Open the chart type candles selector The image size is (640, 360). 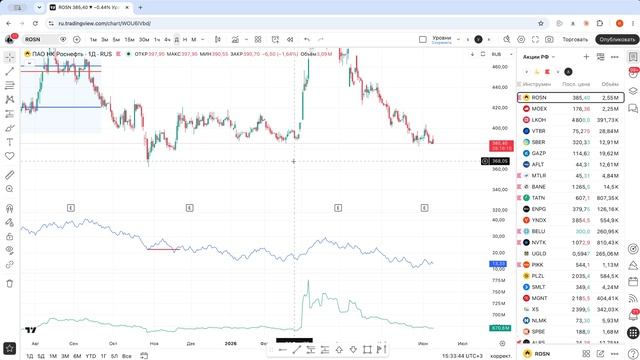point(218,40)
